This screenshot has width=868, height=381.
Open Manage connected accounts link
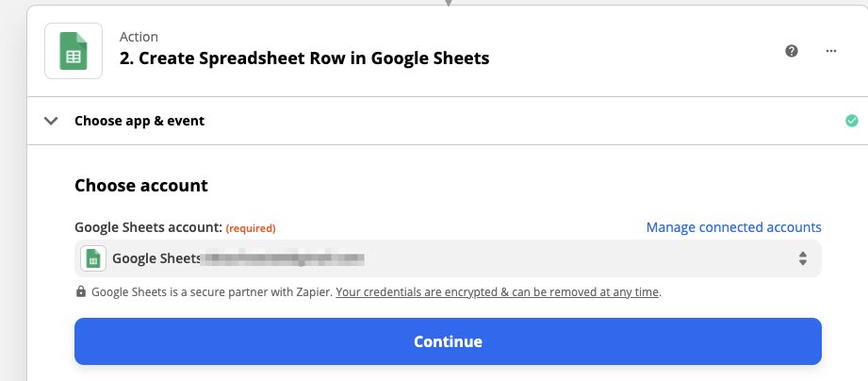coord(733,227)
